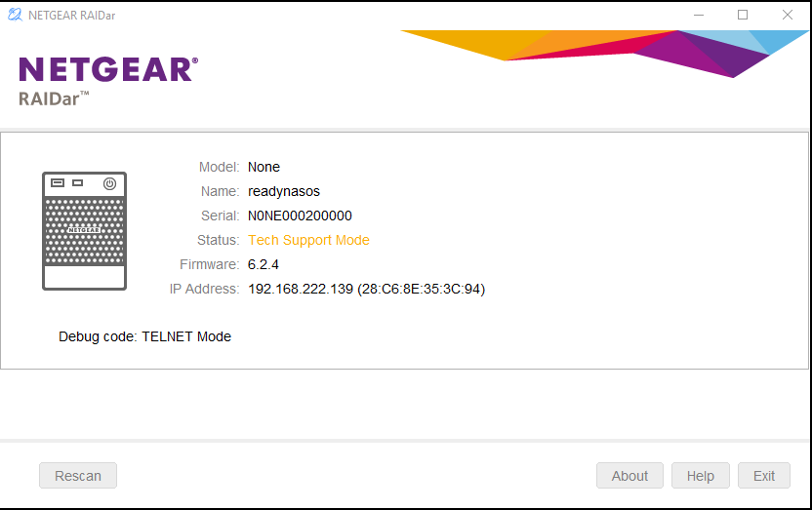Click the Model value None
The height and width of the screenshot is (510, 812).
point(264,167)
